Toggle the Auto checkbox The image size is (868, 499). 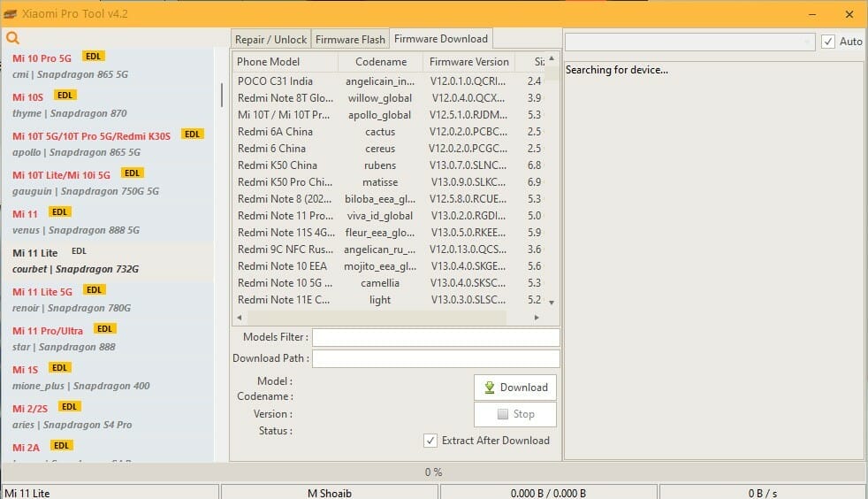(x=828, y=42)
